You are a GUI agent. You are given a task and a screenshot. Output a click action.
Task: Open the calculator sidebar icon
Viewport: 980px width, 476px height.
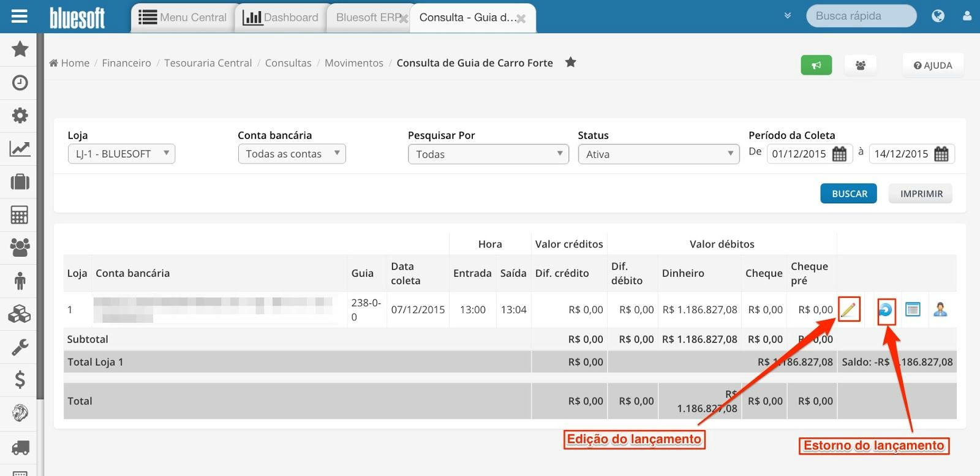click(x=20, y=215)
